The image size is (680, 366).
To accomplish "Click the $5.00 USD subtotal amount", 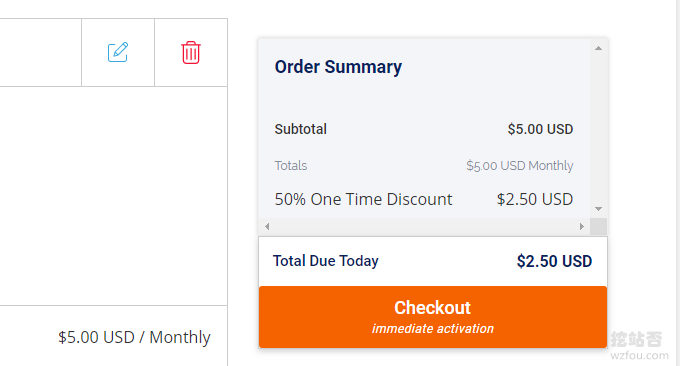I will pos(540,129).
